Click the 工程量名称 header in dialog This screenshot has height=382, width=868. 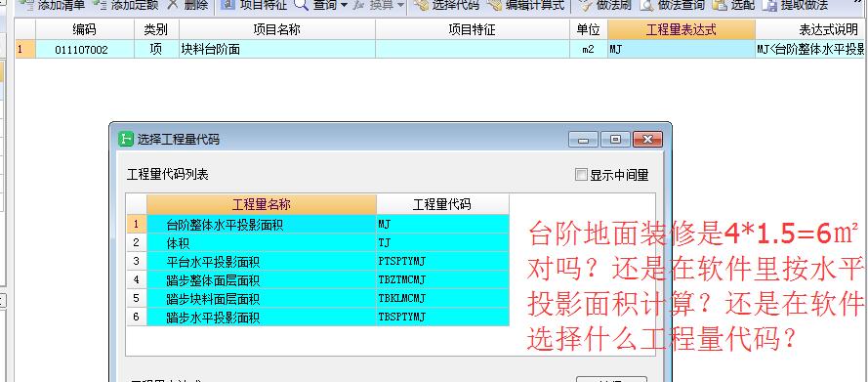(262, 204)
